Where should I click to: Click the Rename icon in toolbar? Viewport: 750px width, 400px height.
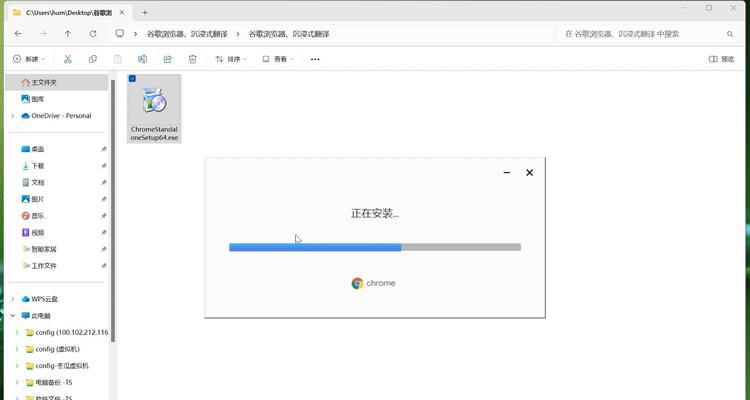coord(142,59)
